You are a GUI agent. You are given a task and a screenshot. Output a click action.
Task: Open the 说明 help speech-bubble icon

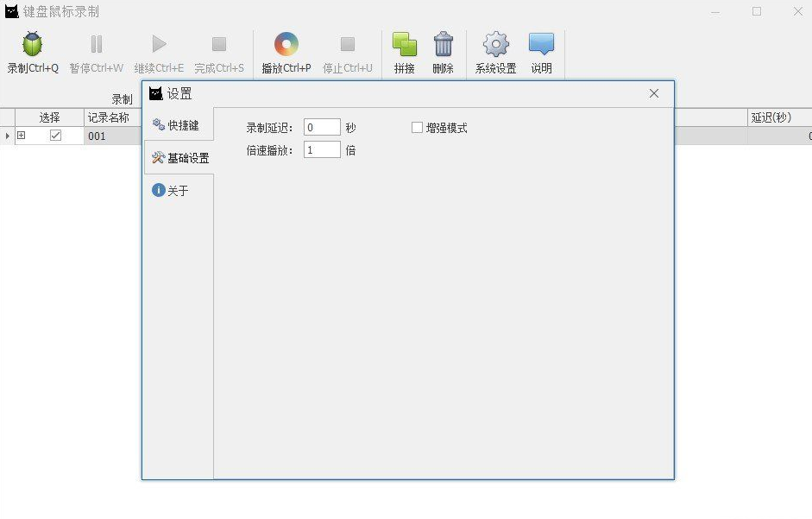542,45
